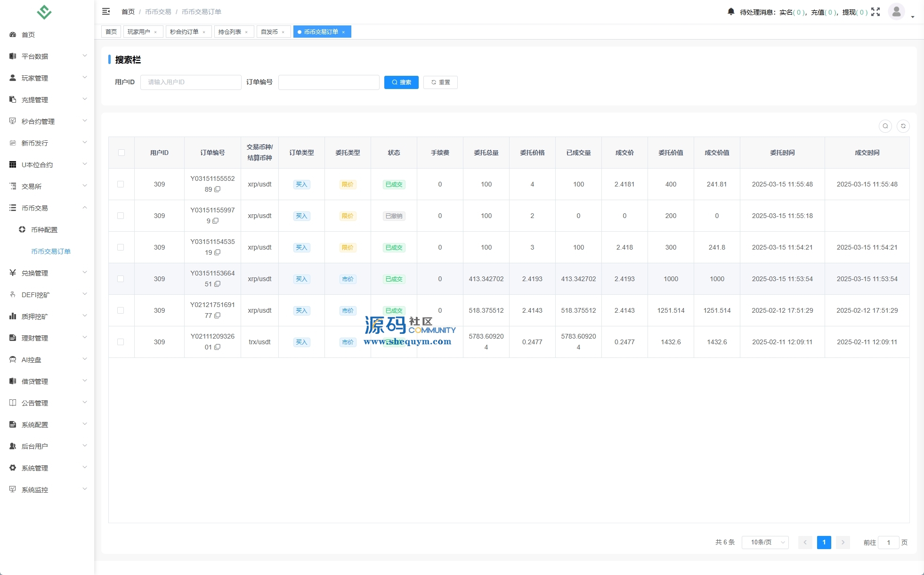924x575 pixels.
Task: Copy order number Y0211120932601
Action: 218,347
